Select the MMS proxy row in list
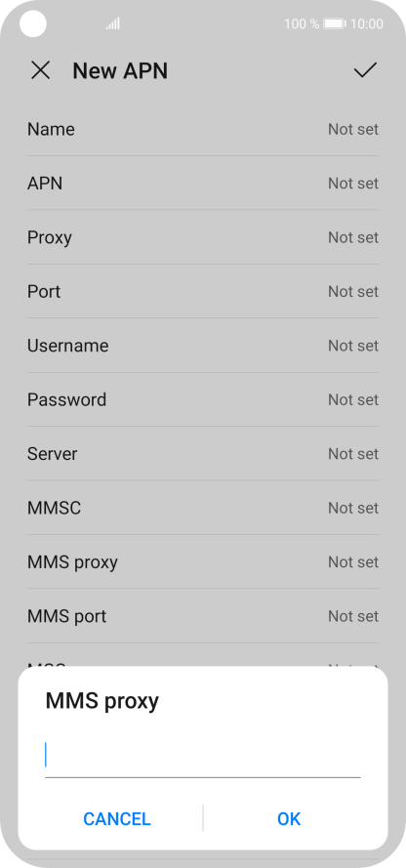Screen dimensions: 406x868 coord(203,561)
